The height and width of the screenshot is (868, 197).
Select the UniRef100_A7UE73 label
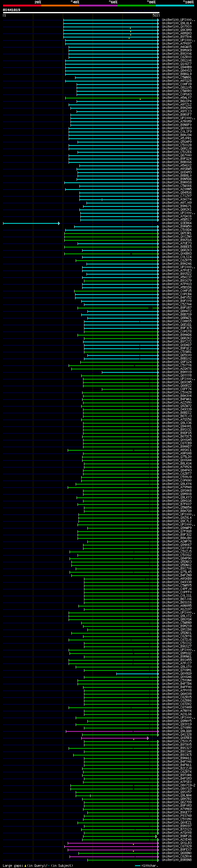[177, 243]
